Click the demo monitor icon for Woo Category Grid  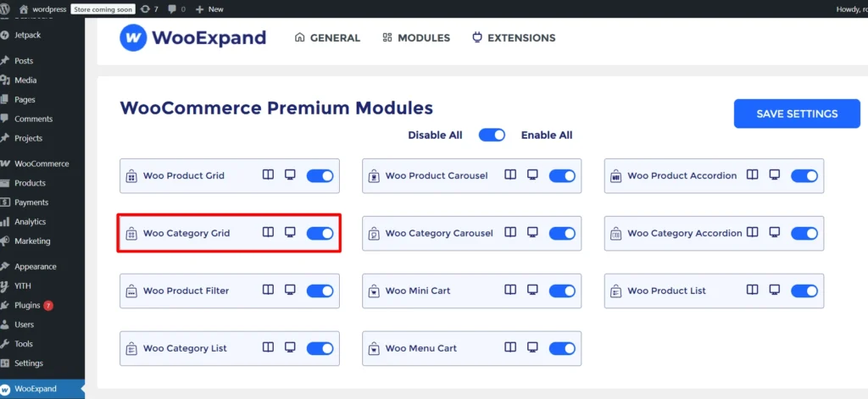point(290,232)
